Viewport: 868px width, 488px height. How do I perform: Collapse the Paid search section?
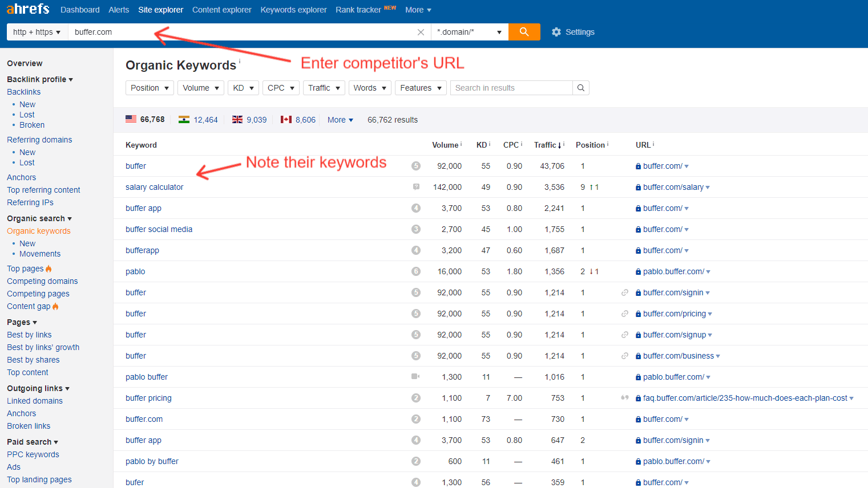pyautogui.click(x=33, y=442)
